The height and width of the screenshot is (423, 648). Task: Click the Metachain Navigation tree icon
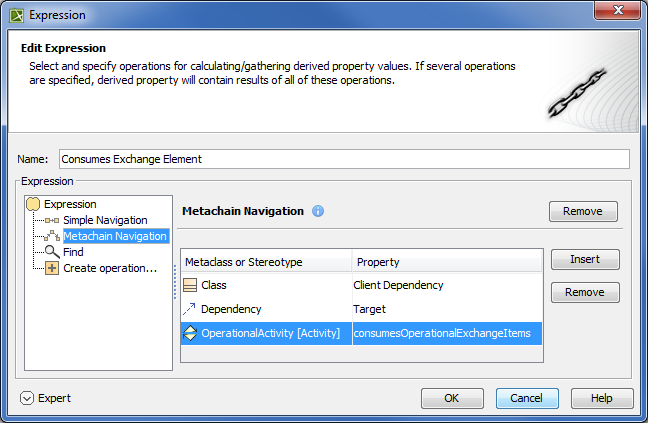click(52, 236)
